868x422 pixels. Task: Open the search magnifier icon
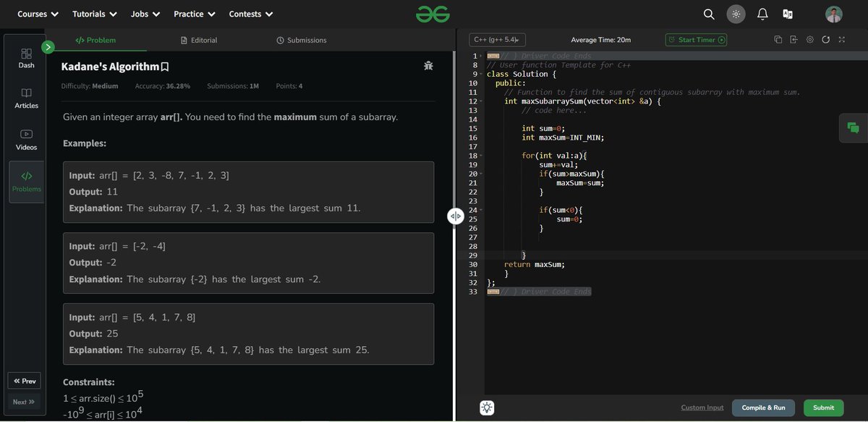(709, 14)
